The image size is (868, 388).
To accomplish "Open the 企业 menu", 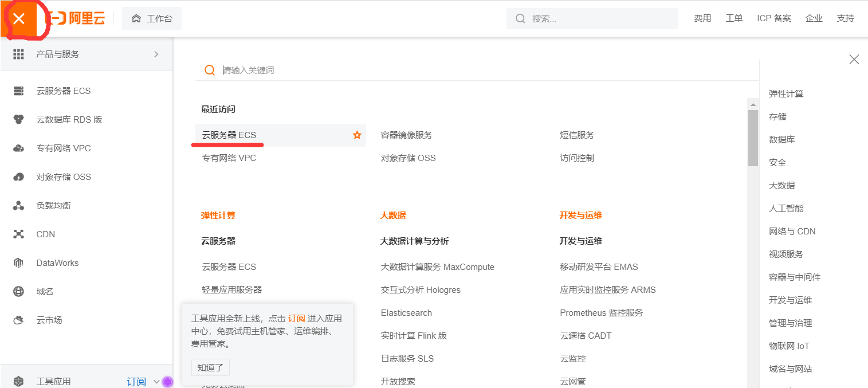I will click(x=814, y=18).
